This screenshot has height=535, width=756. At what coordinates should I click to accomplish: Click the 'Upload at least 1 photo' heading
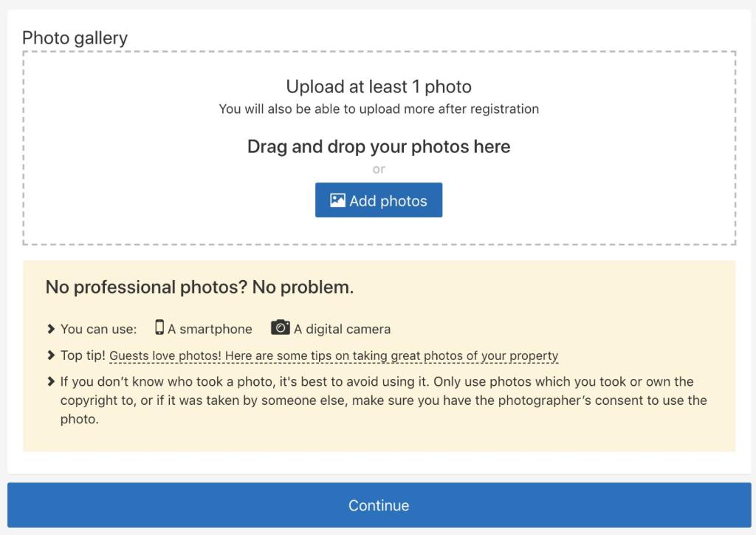click(x=379, y=87)
